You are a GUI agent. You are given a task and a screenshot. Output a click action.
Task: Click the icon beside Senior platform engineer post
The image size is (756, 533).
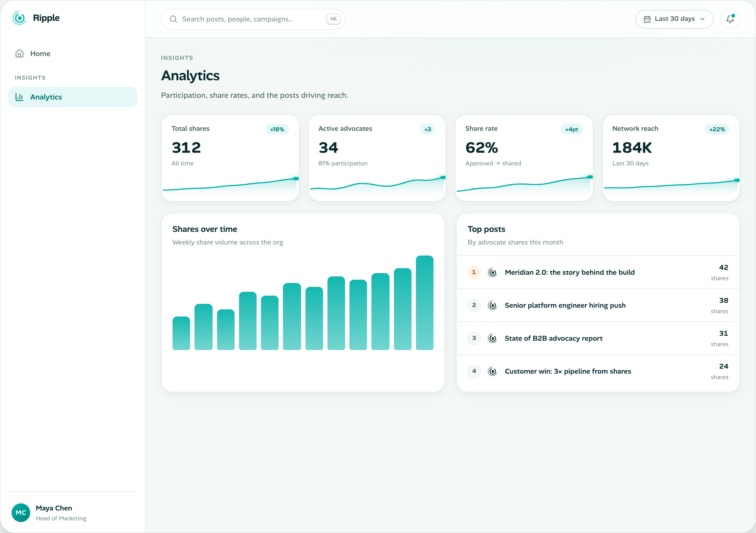click(492, 305)
